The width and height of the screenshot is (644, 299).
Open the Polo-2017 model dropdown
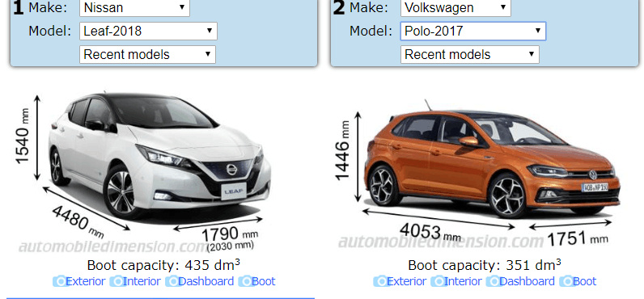[x=473, y=32]
